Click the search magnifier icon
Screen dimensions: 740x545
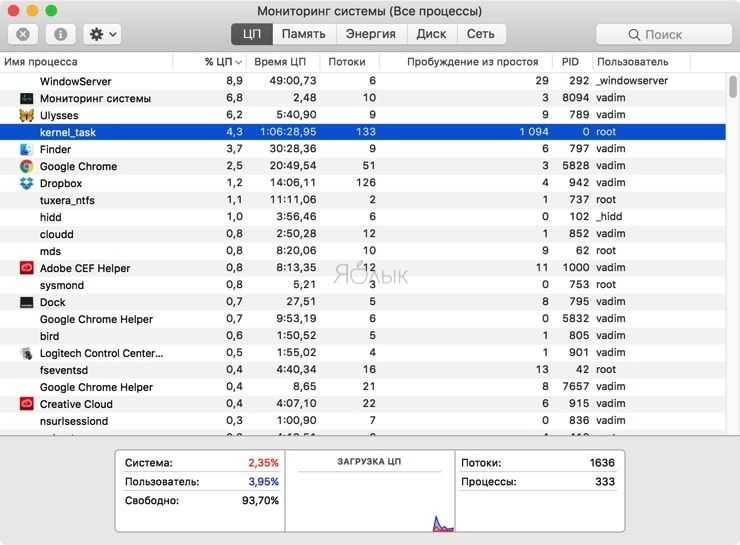click(634, 34)
